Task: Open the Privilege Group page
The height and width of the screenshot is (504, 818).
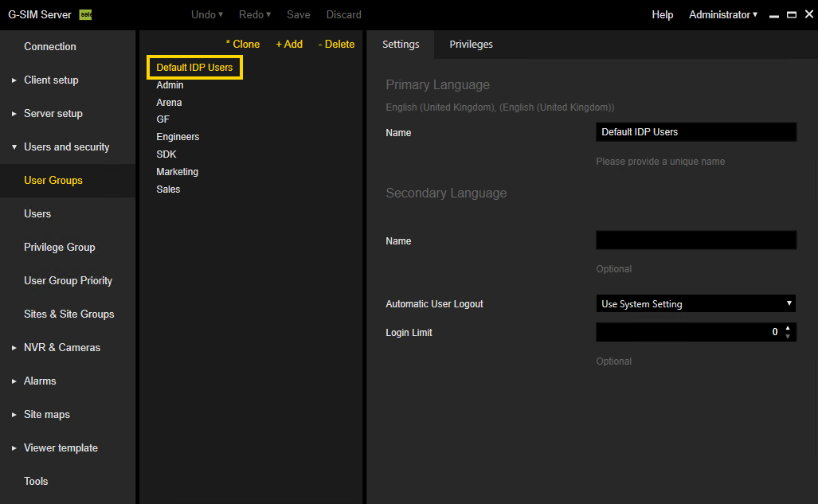Action: point(59,248)
